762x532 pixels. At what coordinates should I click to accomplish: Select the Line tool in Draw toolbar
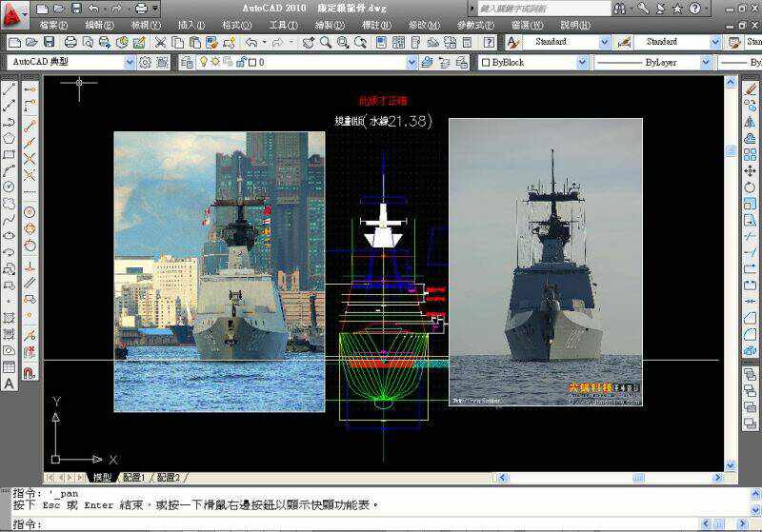coord(9,89)
